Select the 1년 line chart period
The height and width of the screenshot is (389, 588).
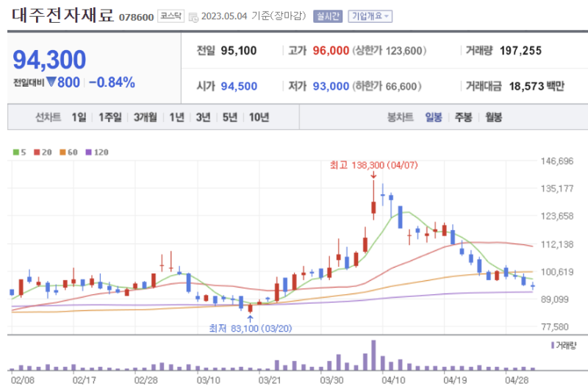click(176, 118)
